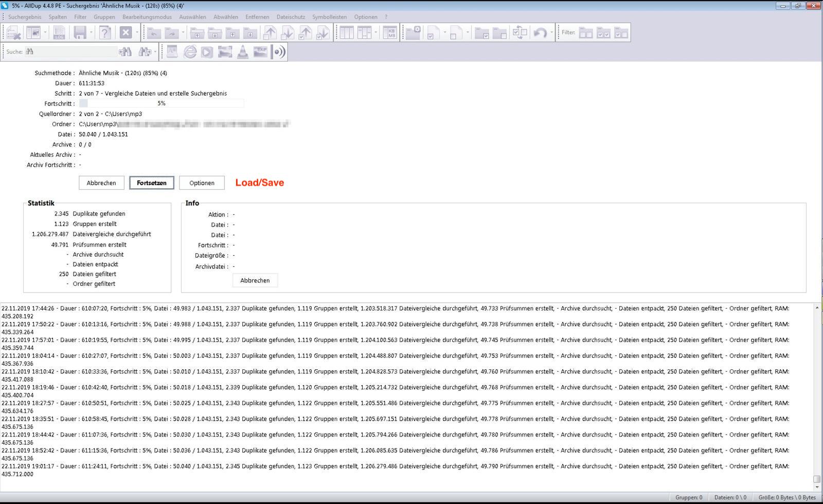The width and height of the screenshot is (823, 504).
Task: Click the Fortschritt progress bar at 5%
Action: [162, 103]
